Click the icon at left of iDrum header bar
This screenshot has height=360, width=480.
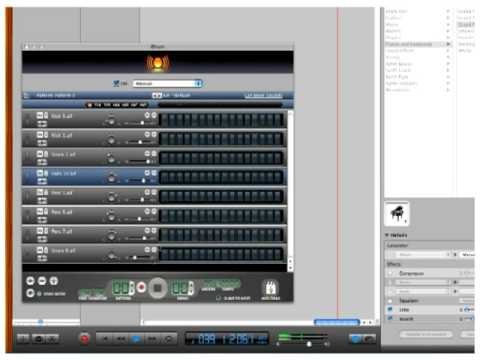pos(27,95)
